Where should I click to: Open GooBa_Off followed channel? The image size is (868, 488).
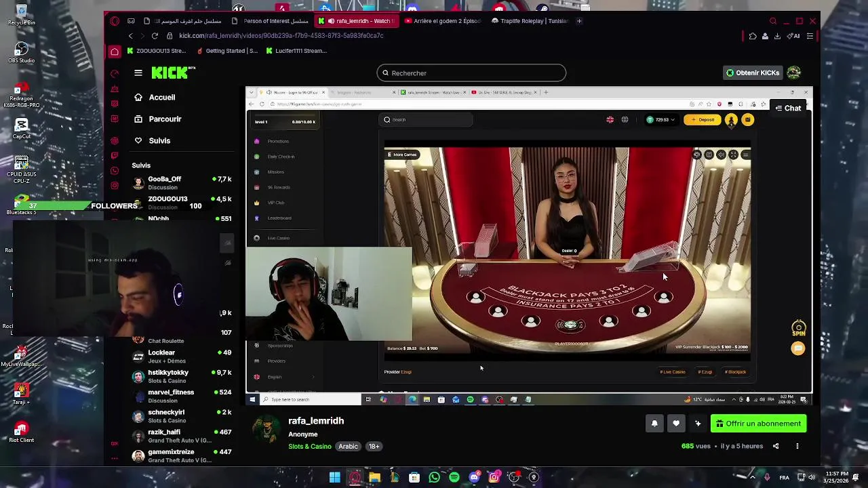tap(182, 182)
